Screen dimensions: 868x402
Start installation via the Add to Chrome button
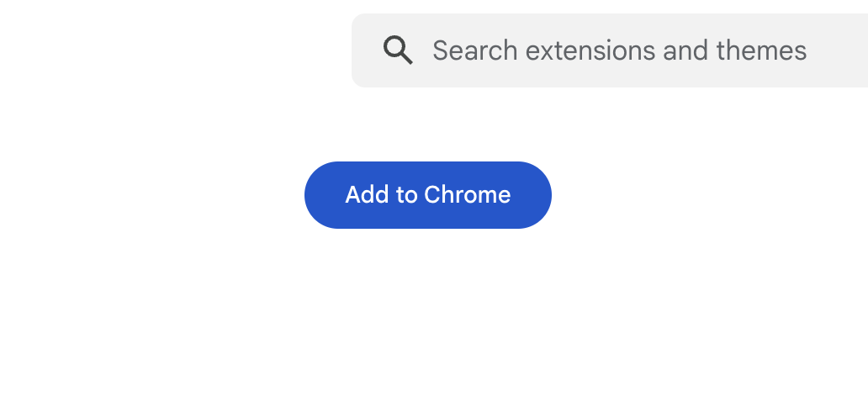(x=427, y=195)
